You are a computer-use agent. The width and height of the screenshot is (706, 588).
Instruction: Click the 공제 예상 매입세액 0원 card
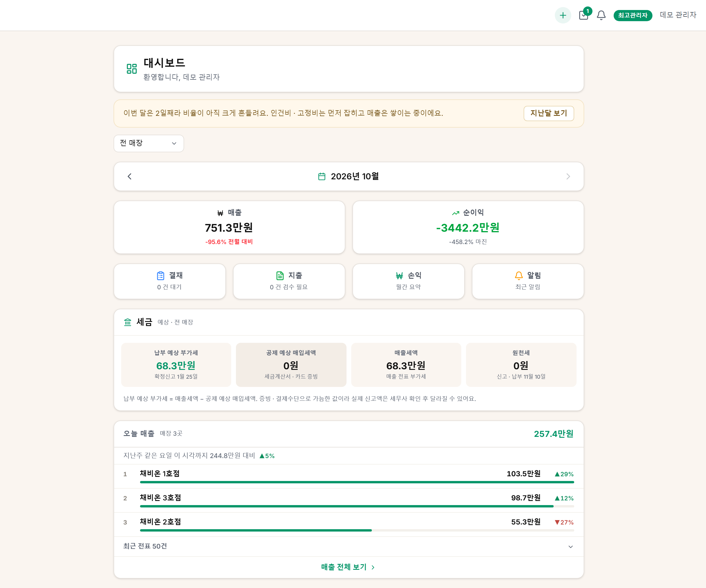pos(291,365)
